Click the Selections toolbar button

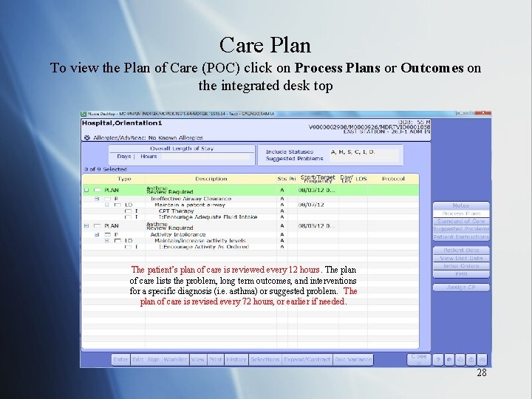pyautogui.click(x=265, y=360)
